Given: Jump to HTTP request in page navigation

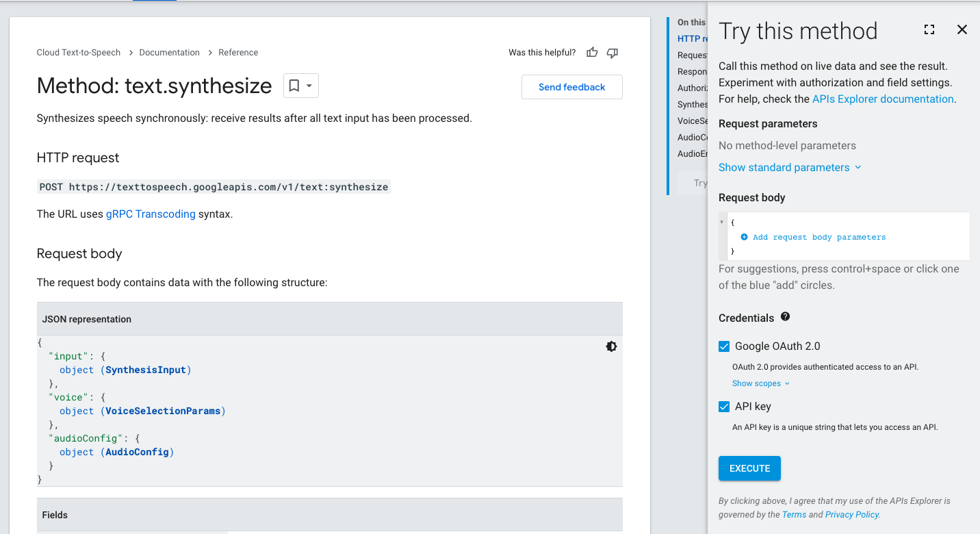Looking at the screenshot, I should [693, 39].
